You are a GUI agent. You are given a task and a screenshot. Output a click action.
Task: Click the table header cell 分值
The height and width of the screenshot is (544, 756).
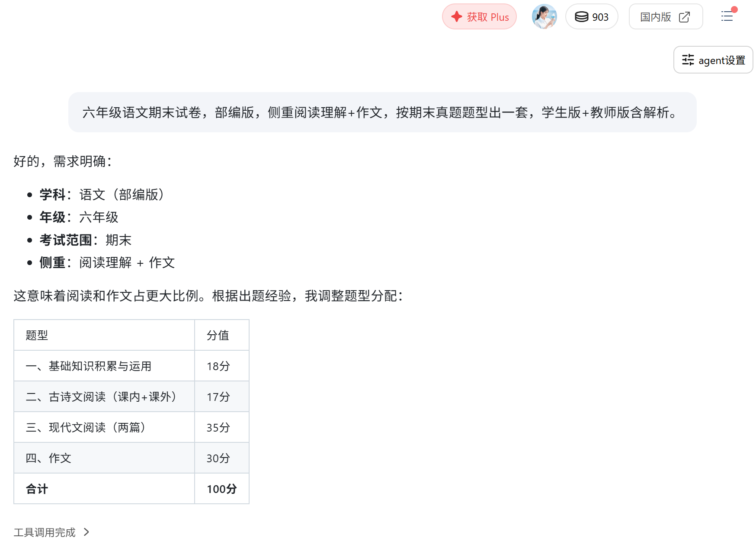[222, 335]
